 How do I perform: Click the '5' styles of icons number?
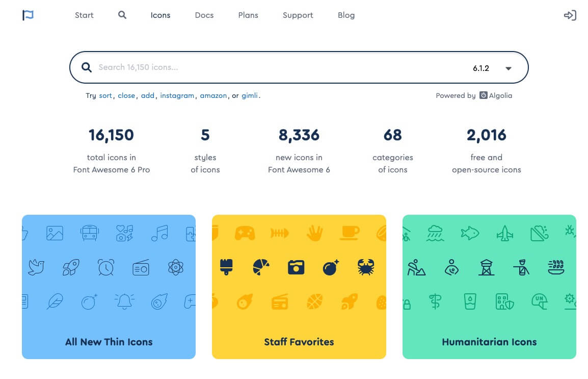click(205, 135)
